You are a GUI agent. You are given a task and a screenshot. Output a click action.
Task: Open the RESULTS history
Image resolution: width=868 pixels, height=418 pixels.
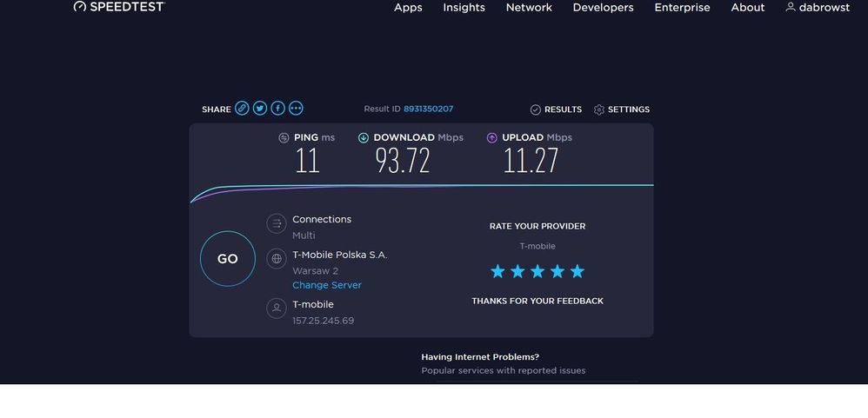556,109
